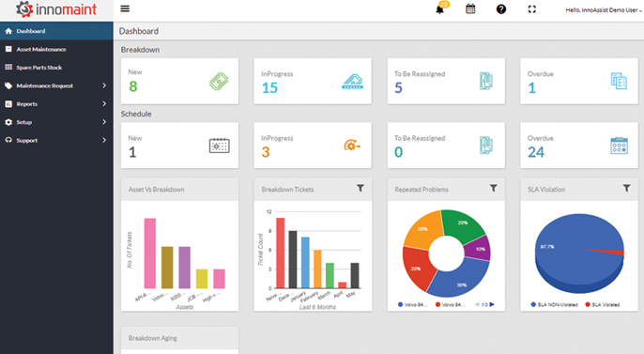Open the calendar icon in top bar

click(x=470, y=9)
